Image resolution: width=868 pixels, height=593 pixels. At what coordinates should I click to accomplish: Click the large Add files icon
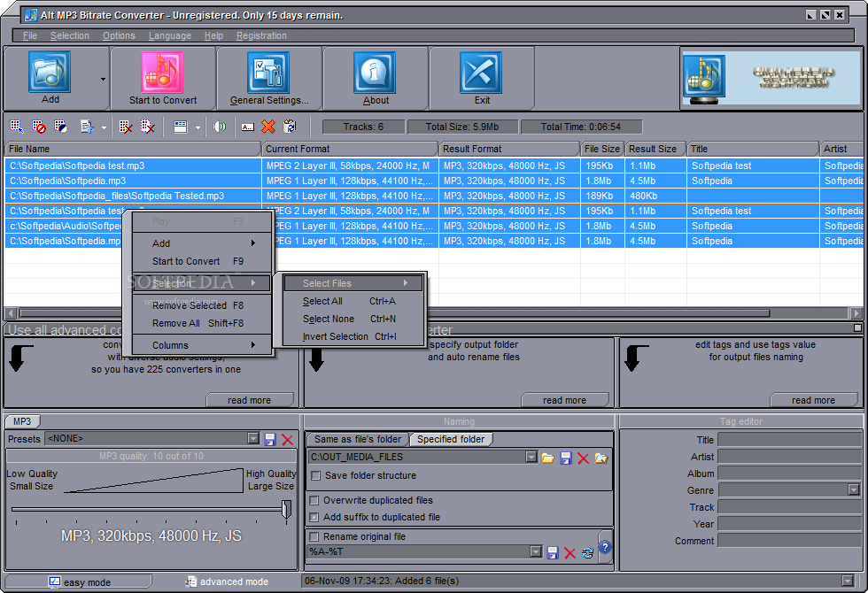point(50,72)
